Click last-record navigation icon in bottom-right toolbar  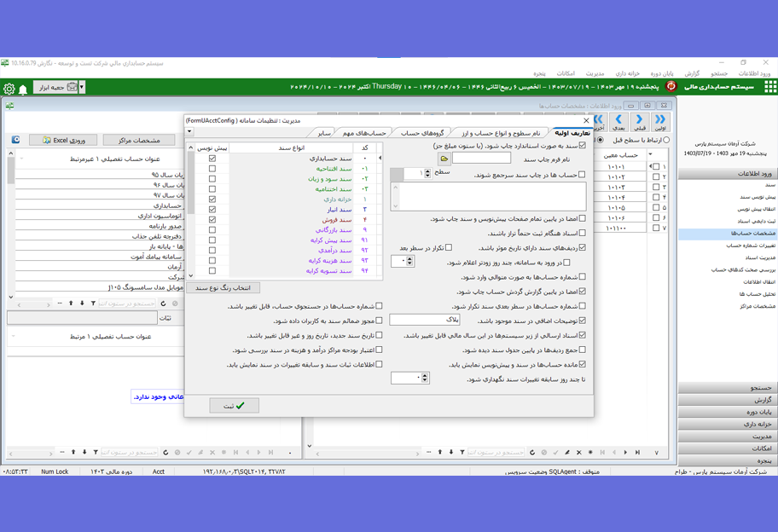pyautogui.click(x=637, y=452)
